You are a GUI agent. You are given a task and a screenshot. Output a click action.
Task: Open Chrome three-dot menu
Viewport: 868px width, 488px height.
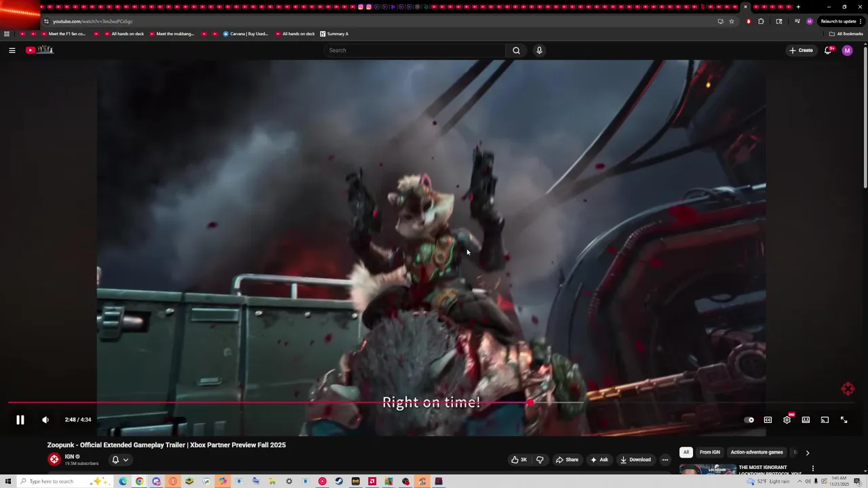coord(861,21)
